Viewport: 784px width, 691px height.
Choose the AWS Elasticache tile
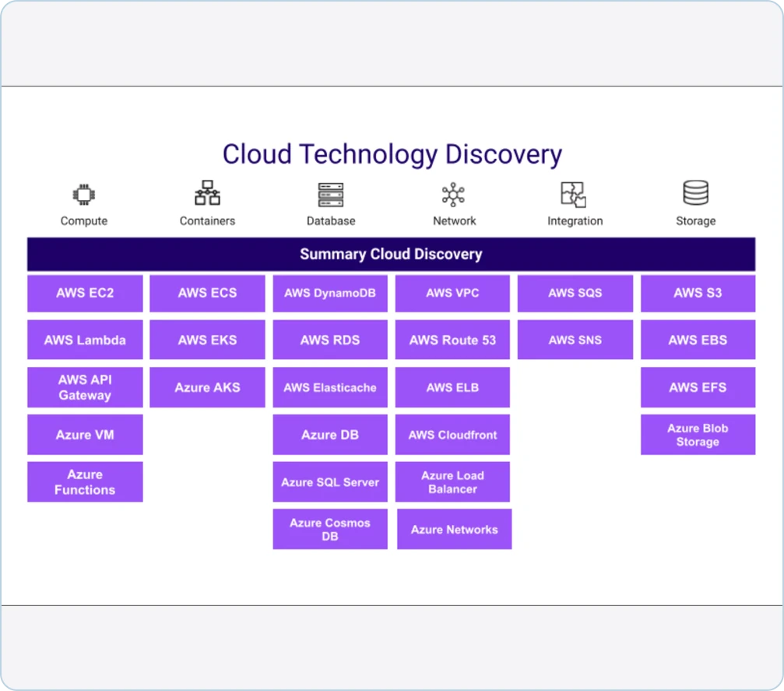pos(330,387)
